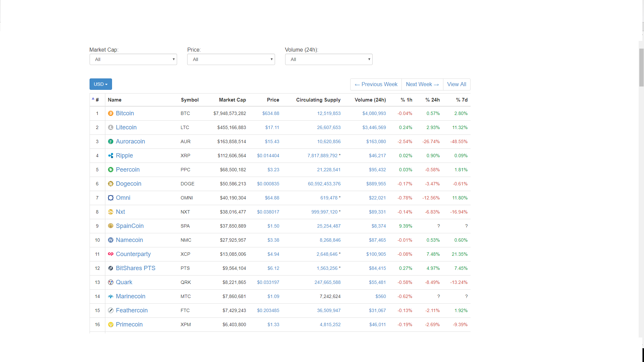Open the Nxt name link
This screenshot has width=644, height=362.
point(120,212)
